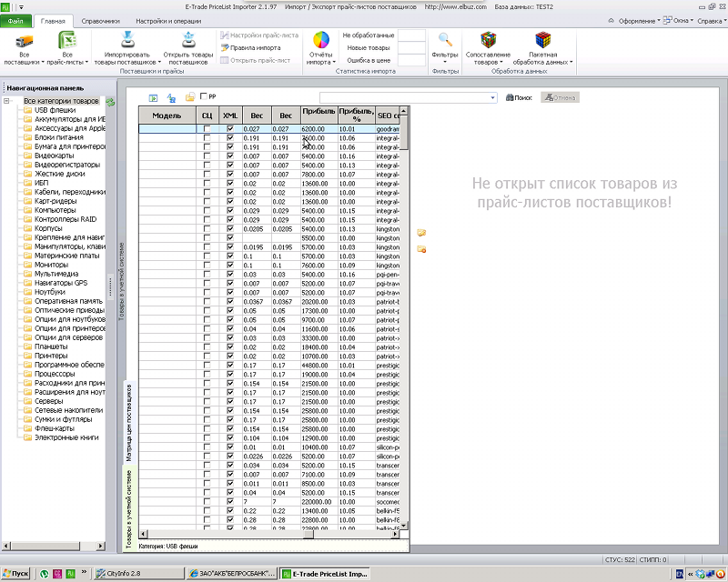Open Правила импорта
This screenshot has width=728, height=582.
coord(251,48)
